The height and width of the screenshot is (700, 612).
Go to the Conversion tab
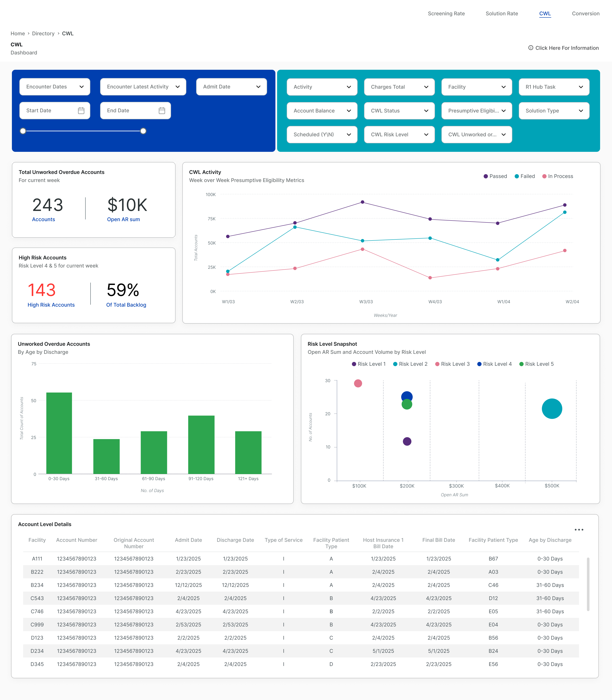[585, 14]
